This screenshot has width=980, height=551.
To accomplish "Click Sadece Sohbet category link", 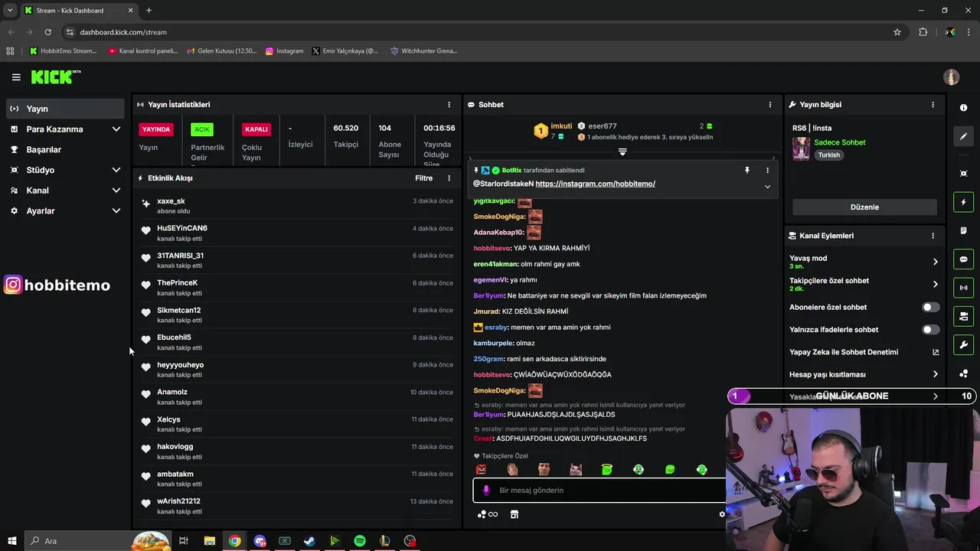I will click(x=839, y=142).
